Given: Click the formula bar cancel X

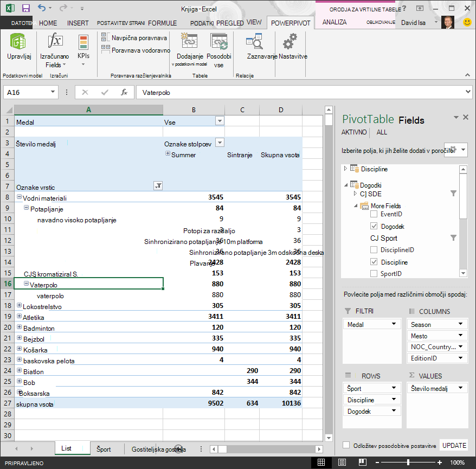Looking at the screenshot, I should pos(85,92).
